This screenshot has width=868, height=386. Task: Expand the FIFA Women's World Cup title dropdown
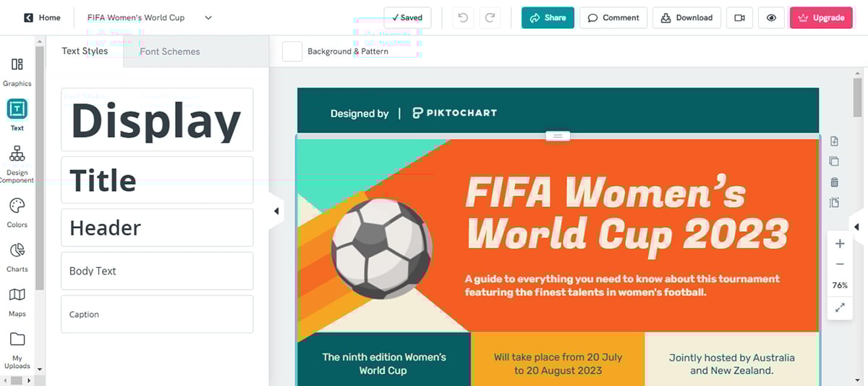208,18
